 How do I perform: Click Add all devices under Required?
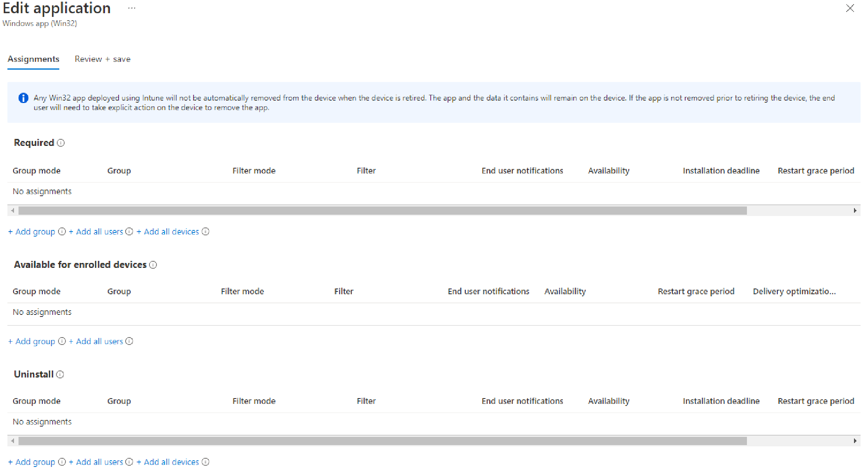click(171, 232)
